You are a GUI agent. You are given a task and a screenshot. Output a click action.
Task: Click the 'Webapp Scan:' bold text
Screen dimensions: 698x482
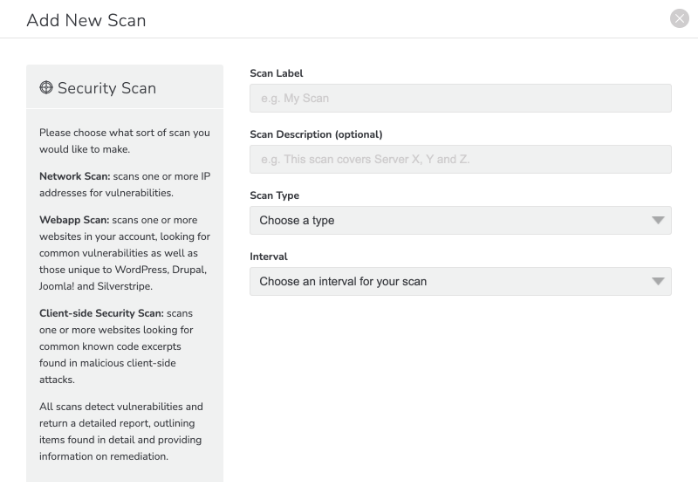pos(74,220)
